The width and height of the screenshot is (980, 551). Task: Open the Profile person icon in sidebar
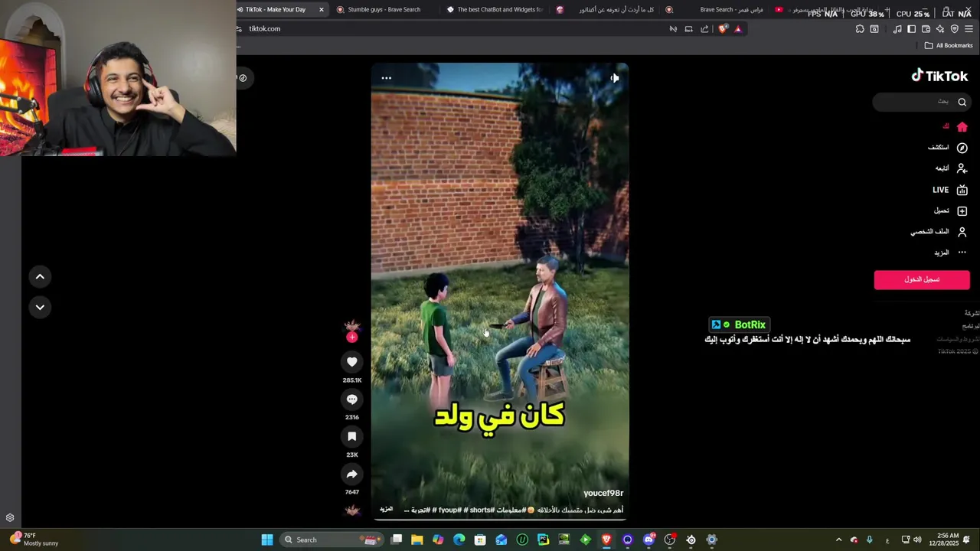coord(962,231)
